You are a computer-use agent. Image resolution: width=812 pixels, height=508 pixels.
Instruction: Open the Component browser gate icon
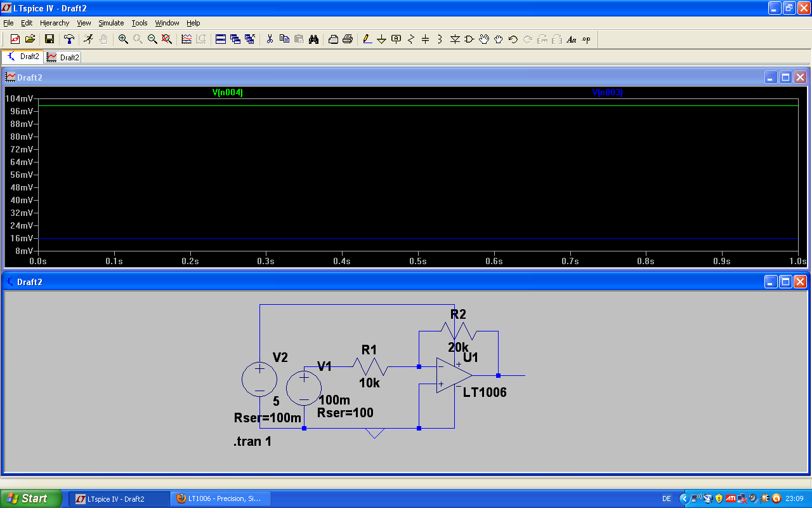click(x=469, y=39)
